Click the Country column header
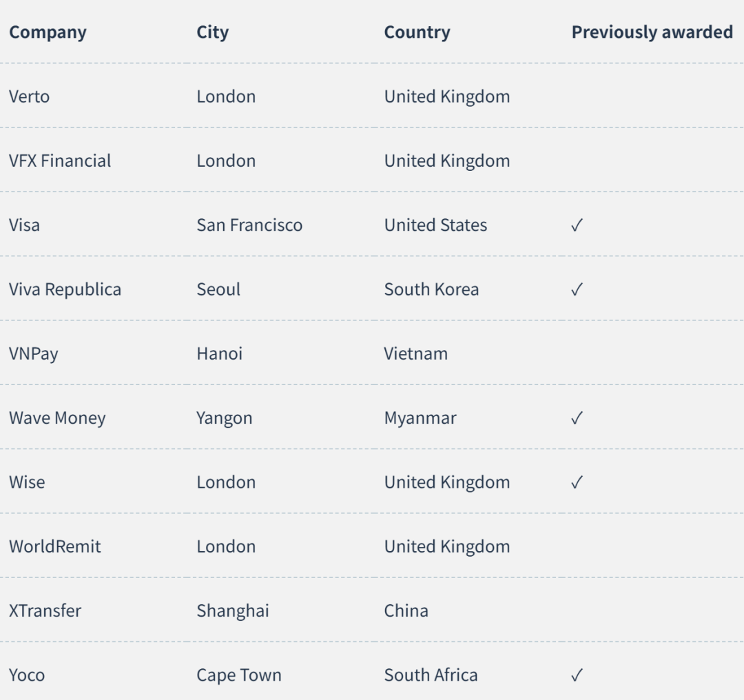This screenshot has width=744, height=700. (x=417, y=32)
